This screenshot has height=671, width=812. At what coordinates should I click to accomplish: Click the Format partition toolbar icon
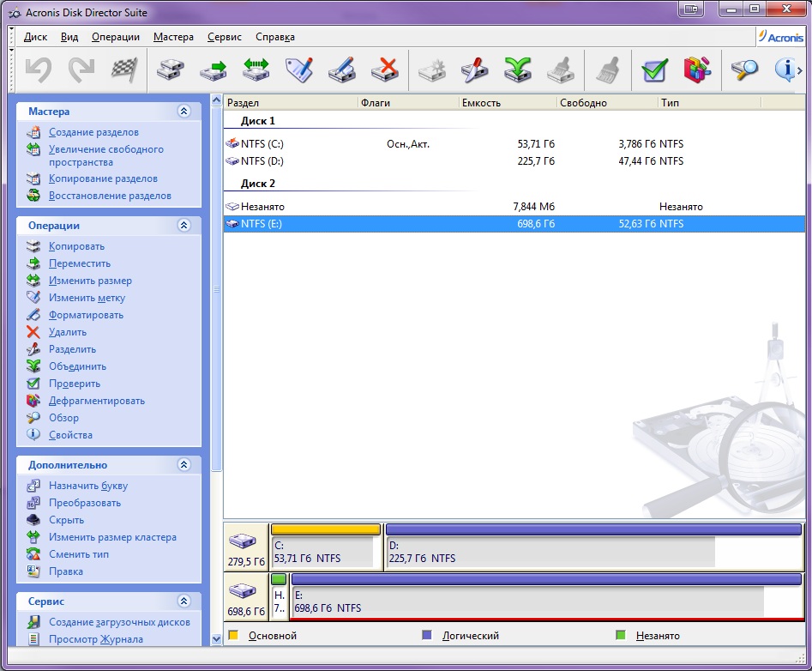[342, 70]
